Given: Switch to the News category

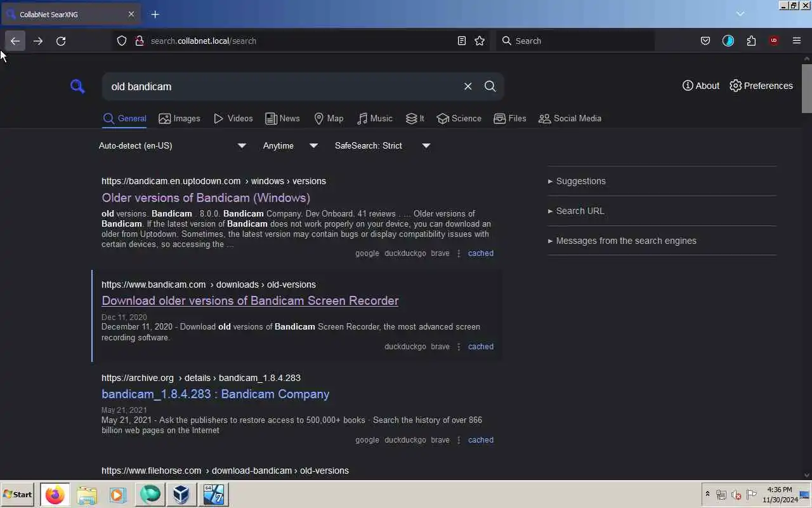Looking at the screenshot, I should pyautogui.click(x=282, y=118).
